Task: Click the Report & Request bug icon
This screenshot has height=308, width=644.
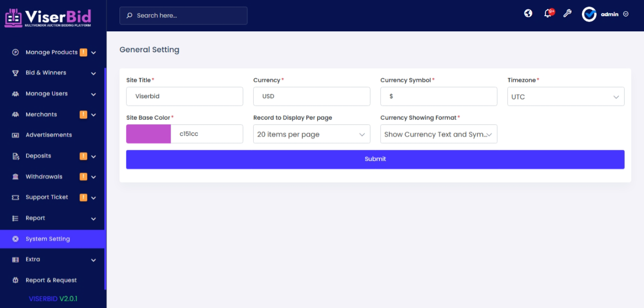Action: 16,280
